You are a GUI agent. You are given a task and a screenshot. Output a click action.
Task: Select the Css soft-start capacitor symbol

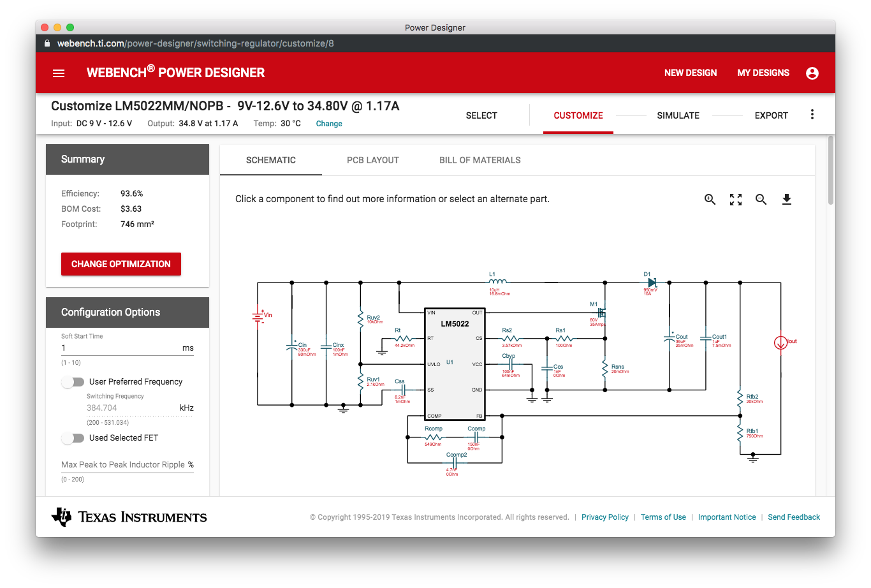pos(402,390)
